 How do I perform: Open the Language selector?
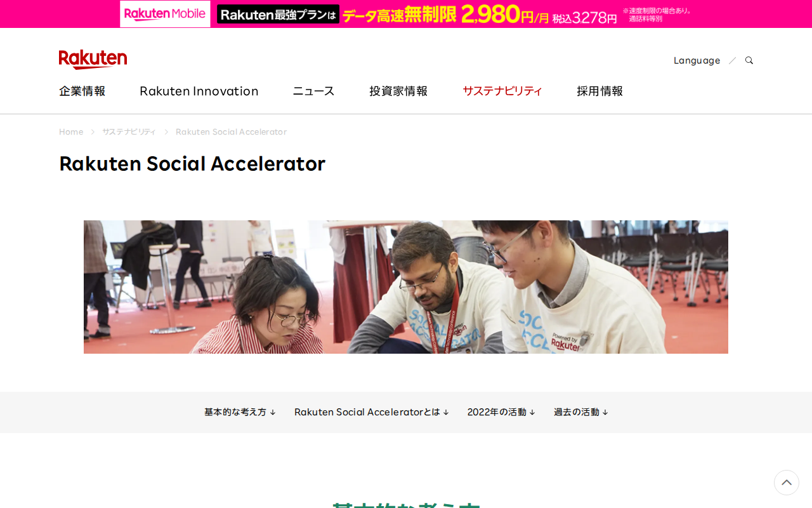click(x=697, y=60)
